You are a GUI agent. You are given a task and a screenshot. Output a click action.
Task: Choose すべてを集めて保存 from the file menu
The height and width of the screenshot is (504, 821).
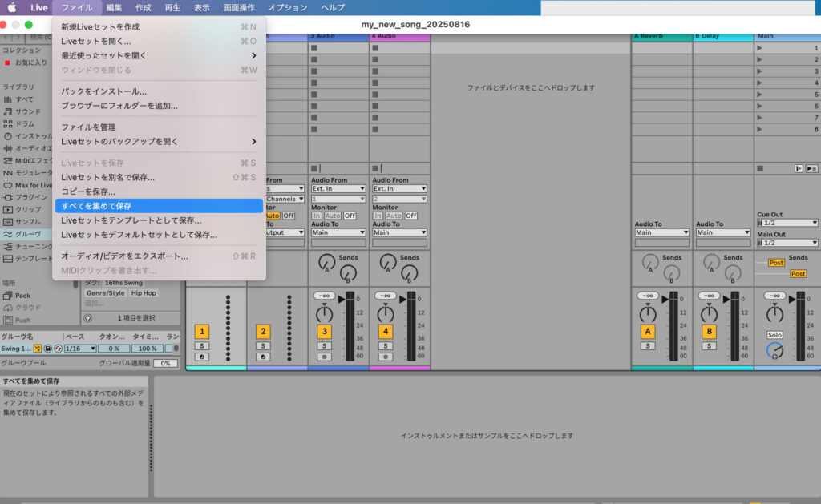click(x=159, y=206)
